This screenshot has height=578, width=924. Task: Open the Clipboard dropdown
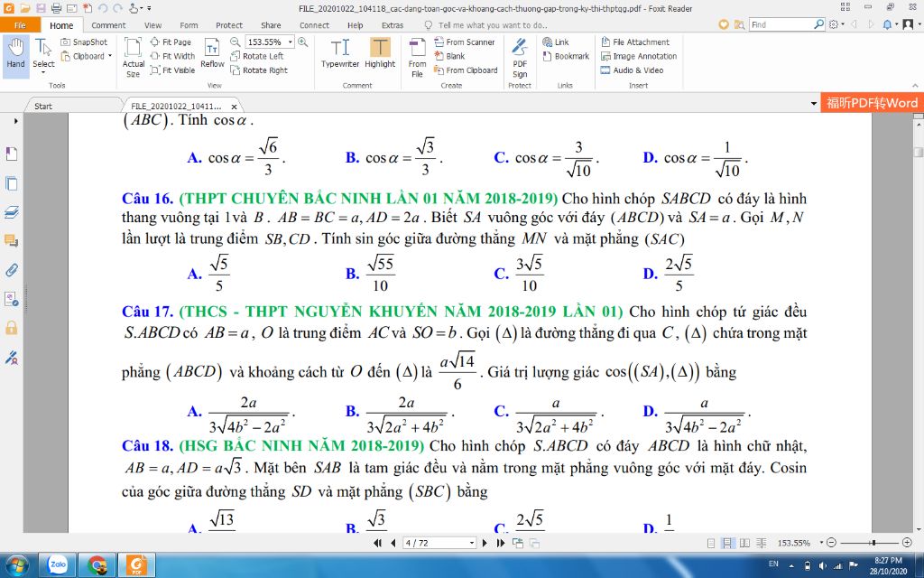[87, 56]
